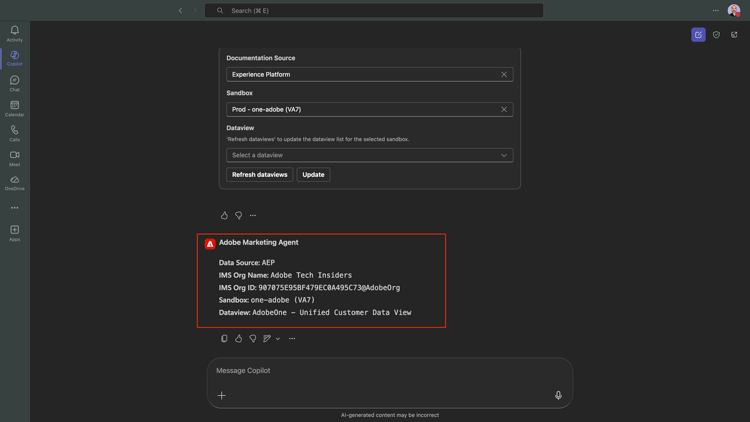Image resolution: width=750 pixels, height=422 pixels.
Task: Copy the Adobe Marketing Agent response
Action: (224, 338)
